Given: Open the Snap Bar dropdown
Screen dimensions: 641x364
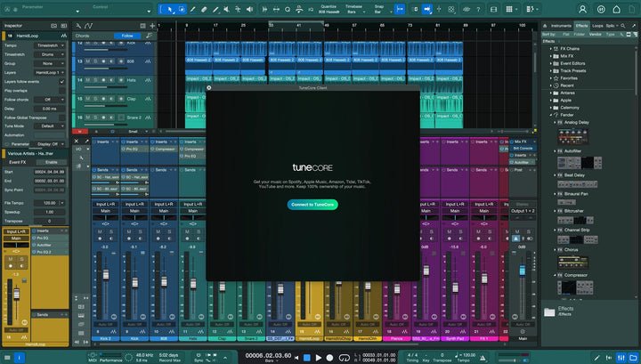Looking at the screenshot, I should pyautogui.click(x=381, y=12).
